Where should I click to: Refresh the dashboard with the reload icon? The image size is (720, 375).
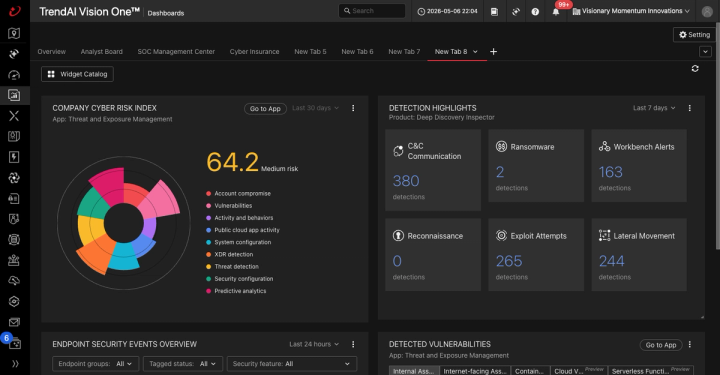point(695,68)
